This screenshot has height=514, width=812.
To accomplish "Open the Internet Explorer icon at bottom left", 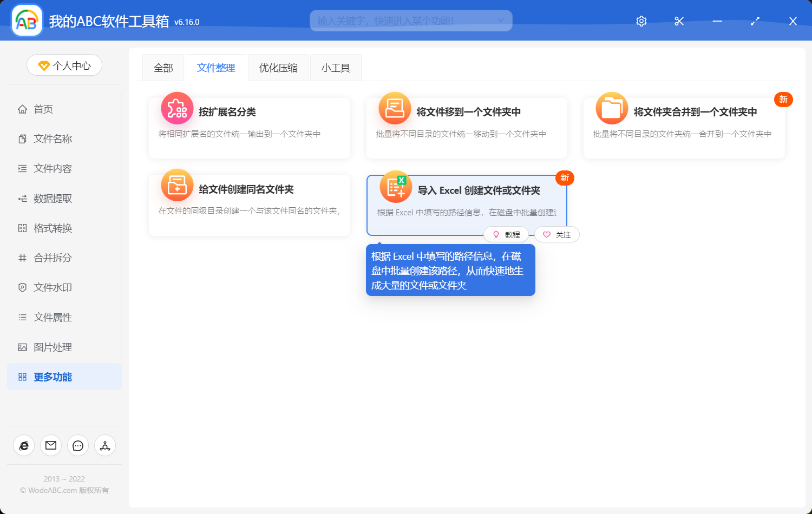I will coord(24,445).
